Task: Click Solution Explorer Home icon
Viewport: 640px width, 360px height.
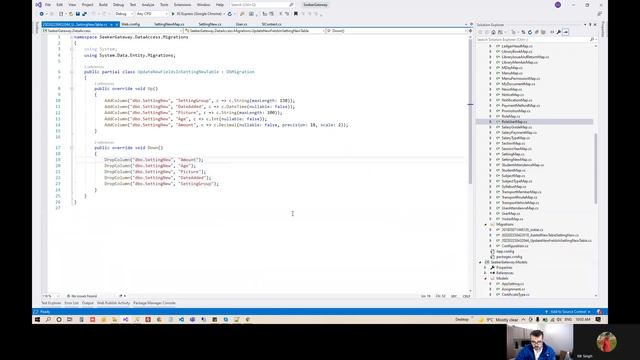Action: pos(493,32)
